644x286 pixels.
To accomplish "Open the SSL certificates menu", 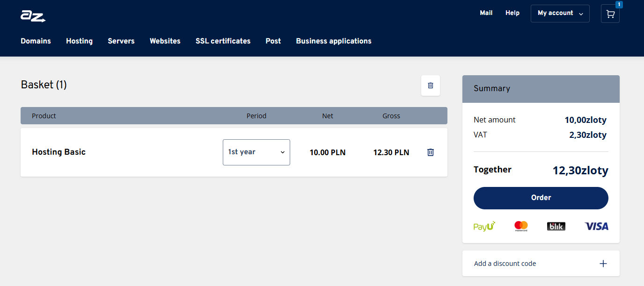I will [x=223, y=41].
